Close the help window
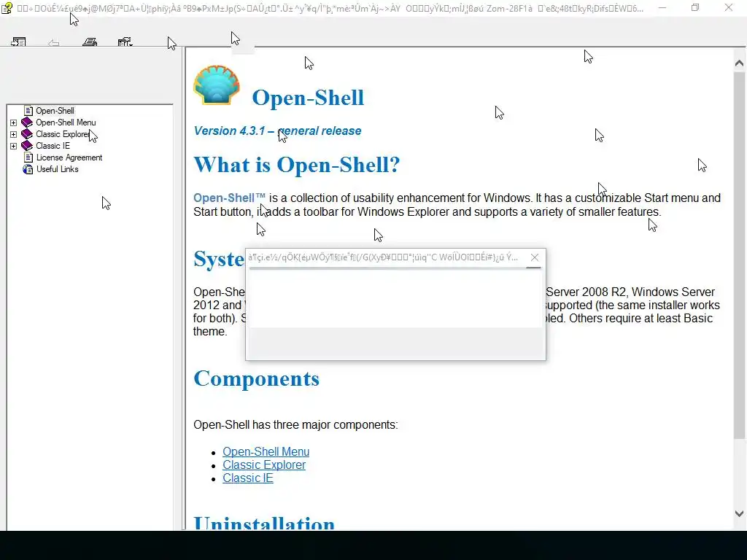747x560 pixels. click(x=729, y=7)
